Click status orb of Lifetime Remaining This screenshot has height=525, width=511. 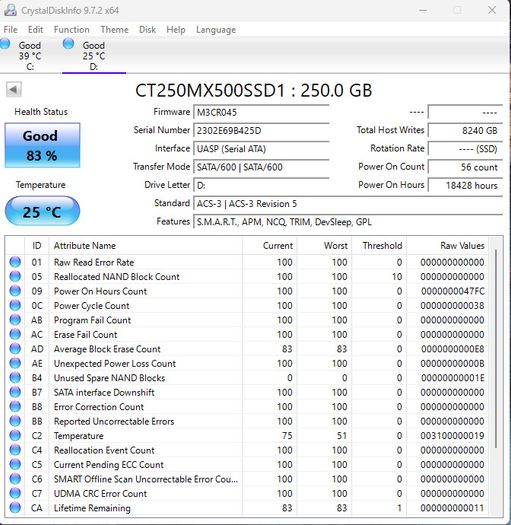click(x=15, y=508)
